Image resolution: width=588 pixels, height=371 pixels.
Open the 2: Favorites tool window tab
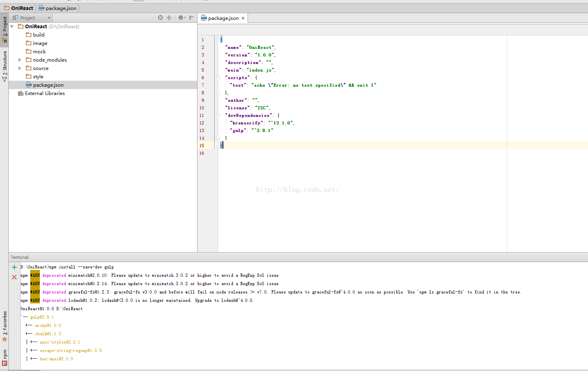(x=4, y=326)
